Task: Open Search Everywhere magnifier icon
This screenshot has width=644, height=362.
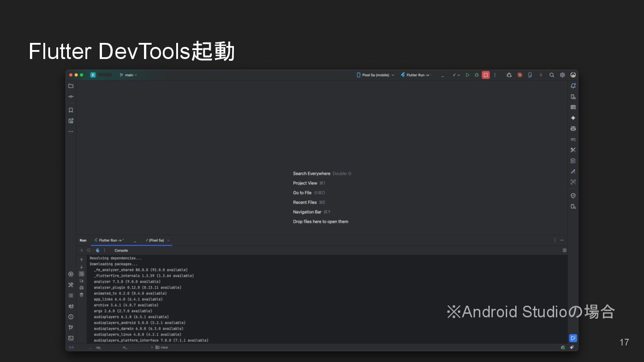Action: pyautogui.click(x=552, y=75)
